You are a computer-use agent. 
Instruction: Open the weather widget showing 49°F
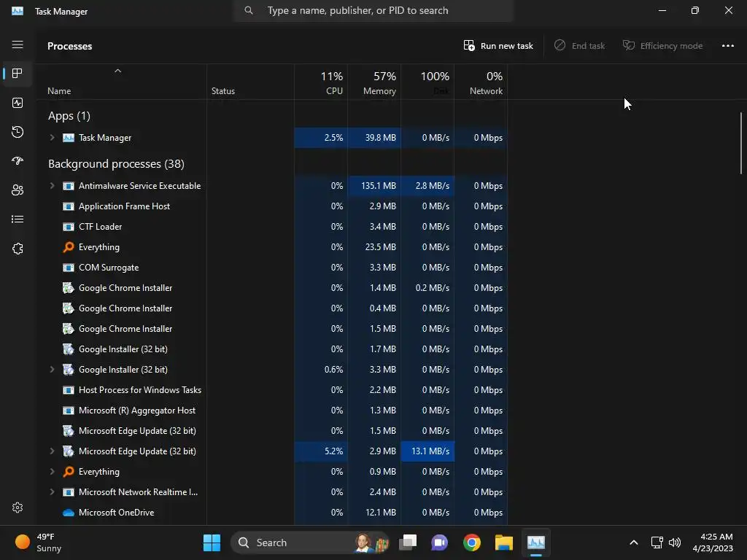pyautogui.click(x=38, y=542)
